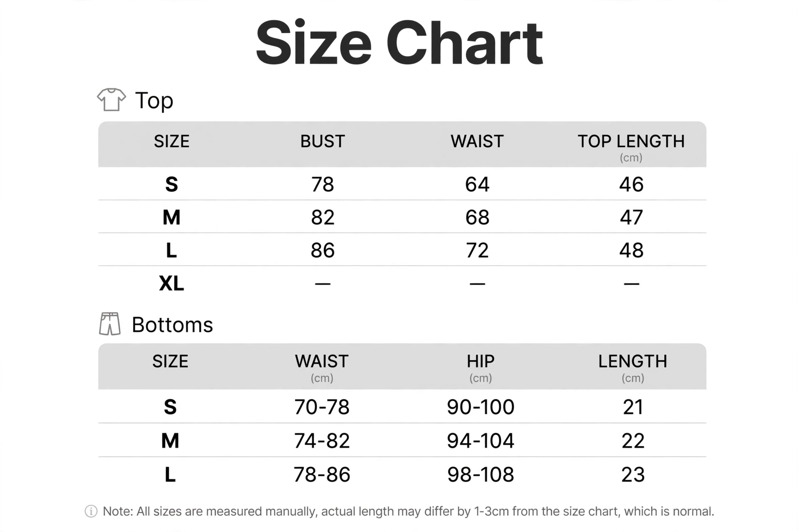Click the bottoms length value 23
Screen dimensions: 798x532
tap(633, 475)
